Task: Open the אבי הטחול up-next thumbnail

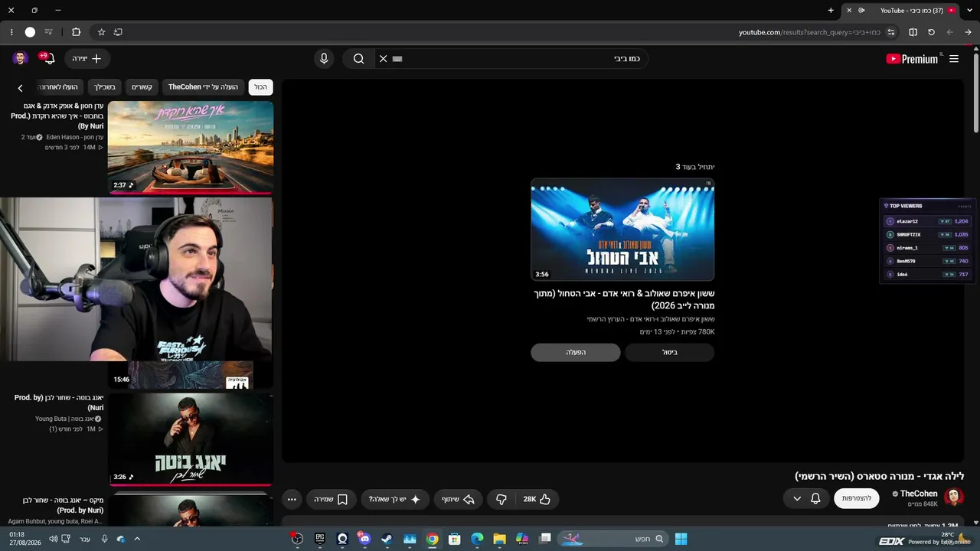Action: (622, 230)
